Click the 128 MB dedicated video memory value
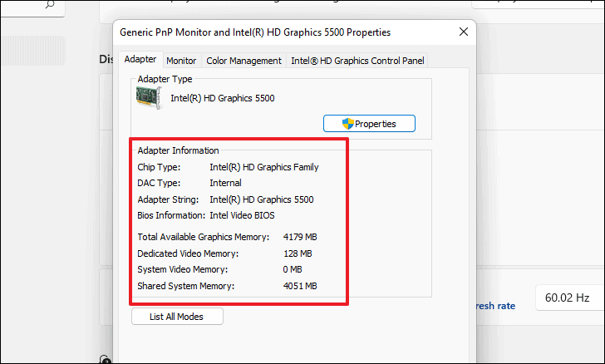Image resolution: width=605 pixels, height=364 pixels. (298, 253)
